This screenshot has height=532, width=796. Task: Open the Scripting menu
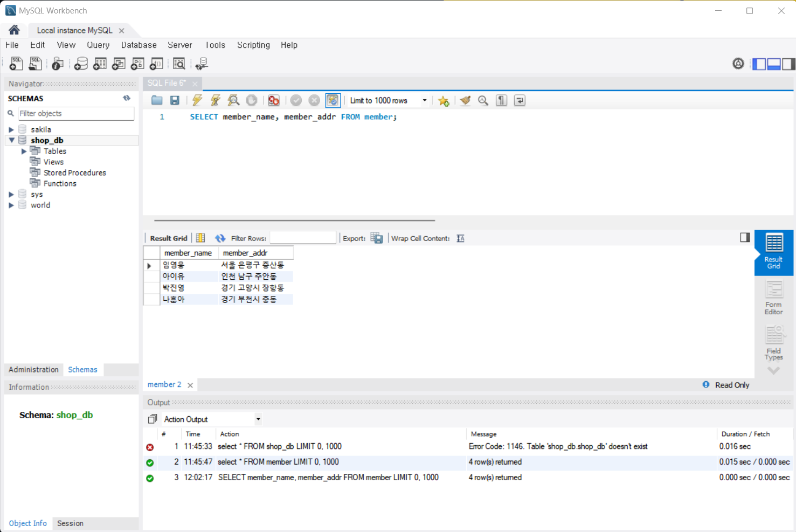pyautogui.click(x=253, y=45)
